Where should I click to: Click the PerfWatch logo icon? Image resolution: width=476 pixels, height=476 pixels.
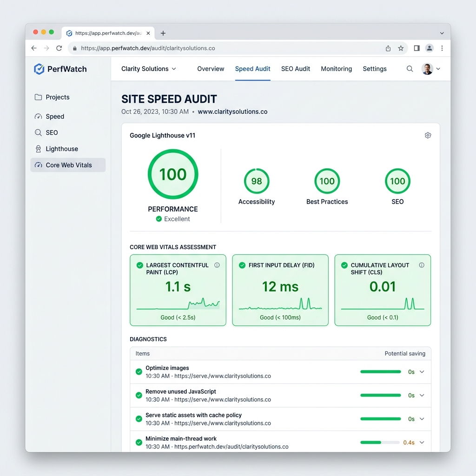pos(39,69)
